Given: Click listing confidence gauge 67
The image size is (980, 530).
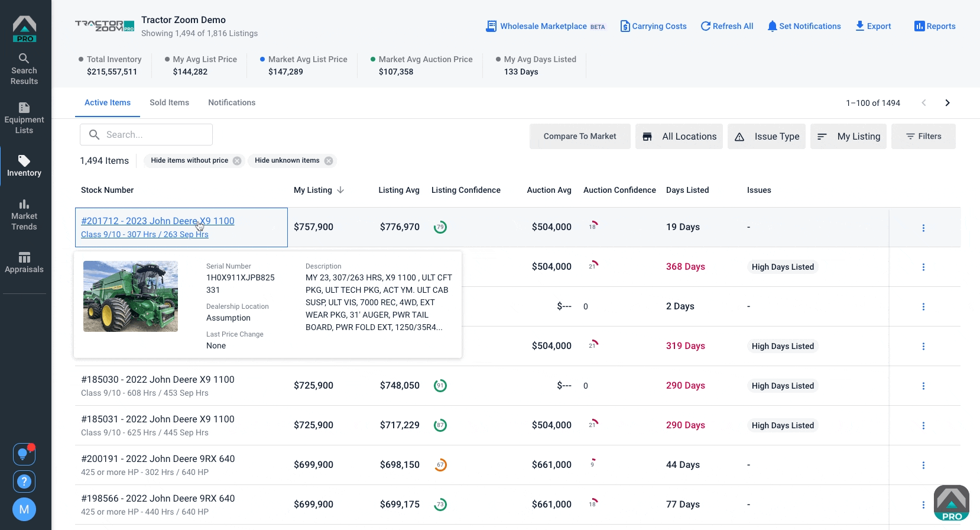Looking at the screenshot, I should point(440,465).
